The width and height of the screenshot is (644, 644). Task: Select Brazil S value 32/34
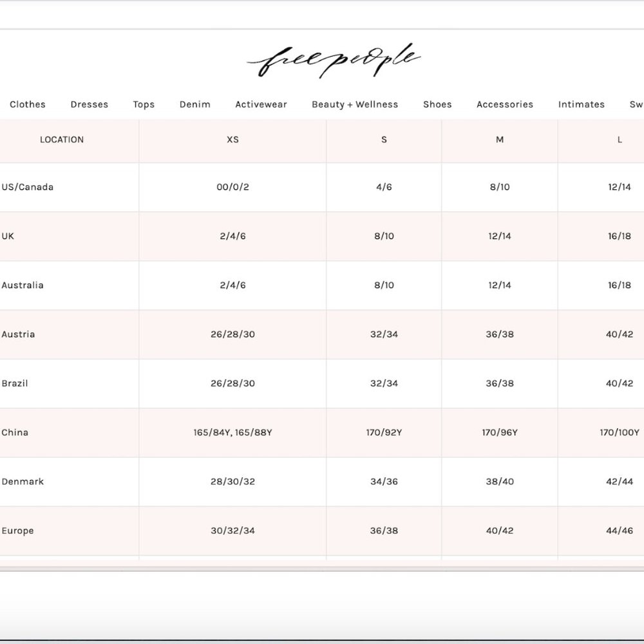pos(384,383)
